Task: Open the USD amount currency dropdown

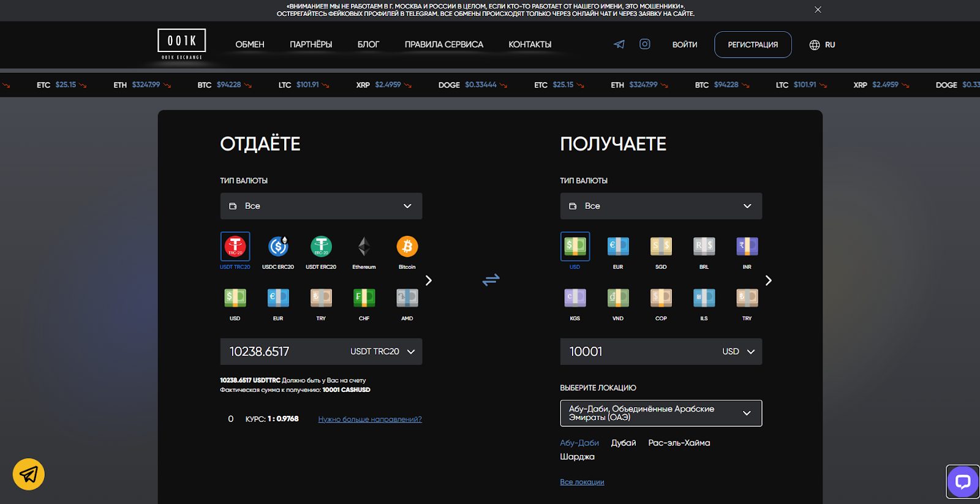Action: [x=738, y=352]
